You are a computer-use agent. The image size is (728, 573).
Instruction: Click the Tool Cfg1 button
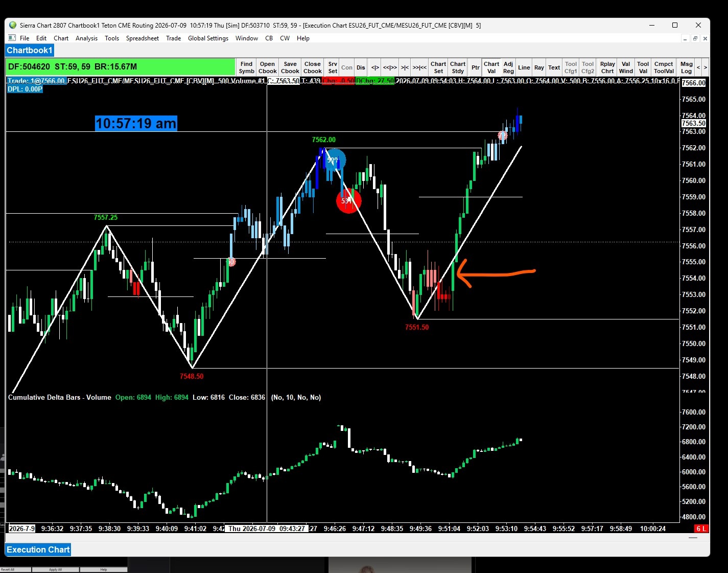coord(571,67)
